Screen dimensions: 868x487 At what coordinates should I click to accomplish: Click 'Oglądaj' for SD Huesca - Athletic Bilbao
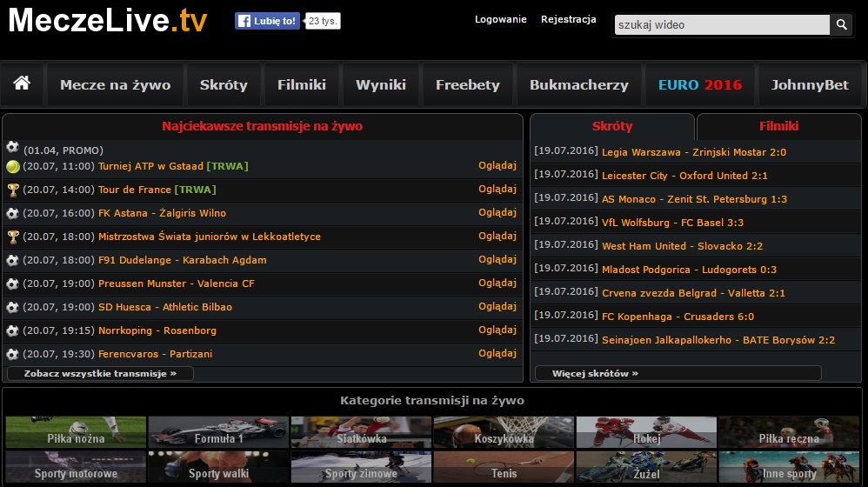pyautogui.click(x=497, y=307)
